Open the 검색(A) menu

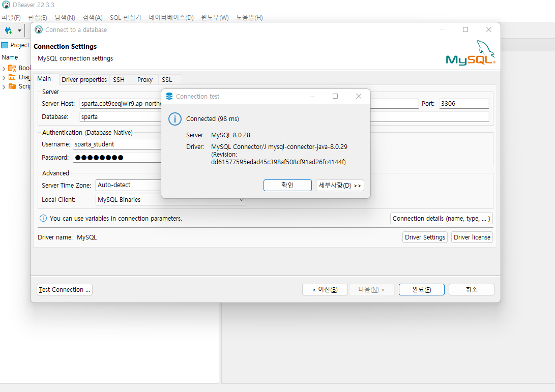pyautogui.click(x=93, y=18)
